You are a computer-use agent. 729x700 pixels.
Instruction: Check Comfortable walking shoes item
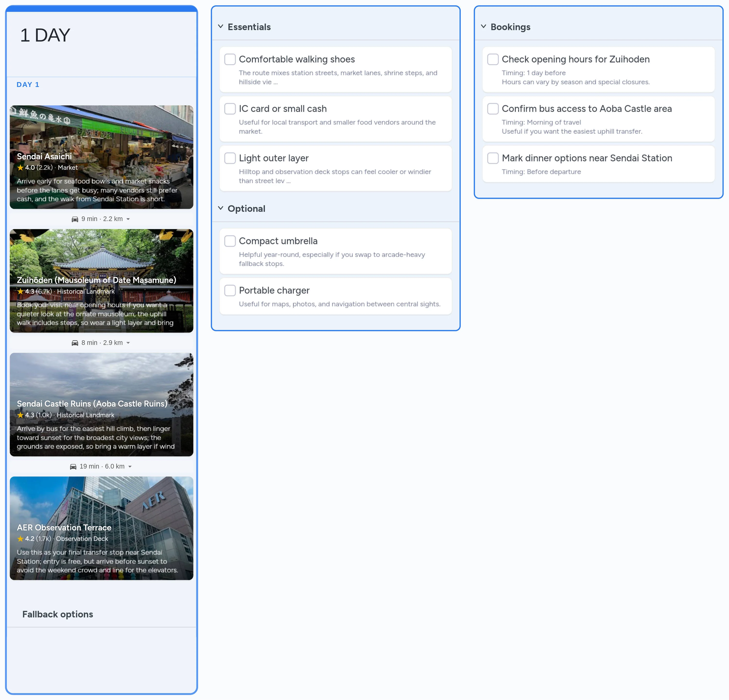(x=230, y=59)
